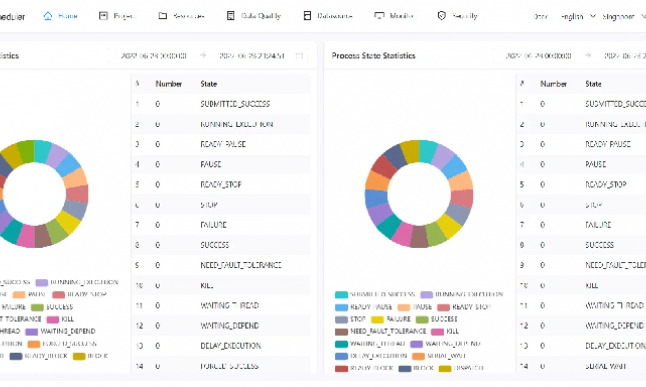
Task: Switch to the Data Quality tab
Action: click(x=261, y=16)
